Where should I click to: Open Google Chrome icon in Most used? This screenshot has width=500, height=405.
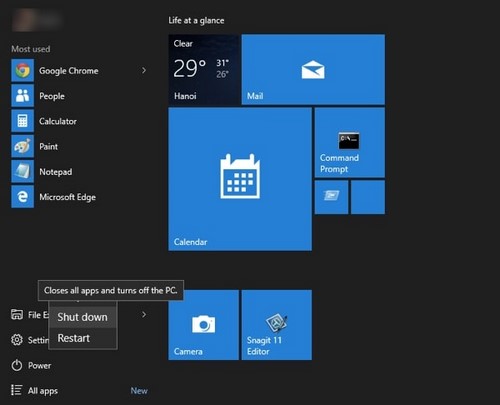tap(23, 70)
